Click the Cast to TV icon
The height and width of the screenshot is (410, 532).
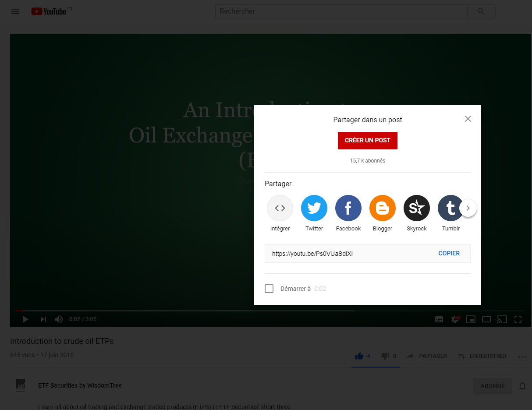pyautogui.click(x=502, y=319)
